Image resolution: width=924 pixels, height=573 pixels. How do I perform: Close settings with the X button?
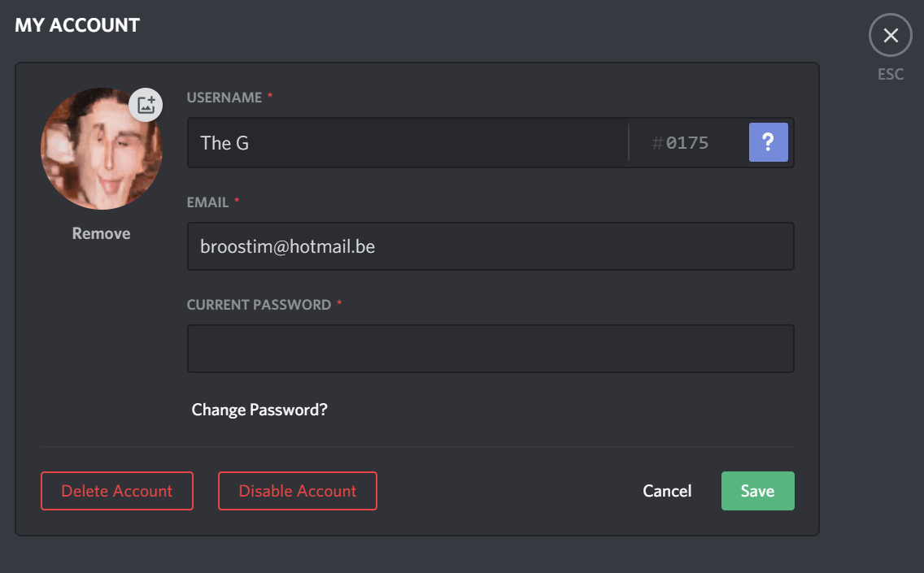click(891, 36)
